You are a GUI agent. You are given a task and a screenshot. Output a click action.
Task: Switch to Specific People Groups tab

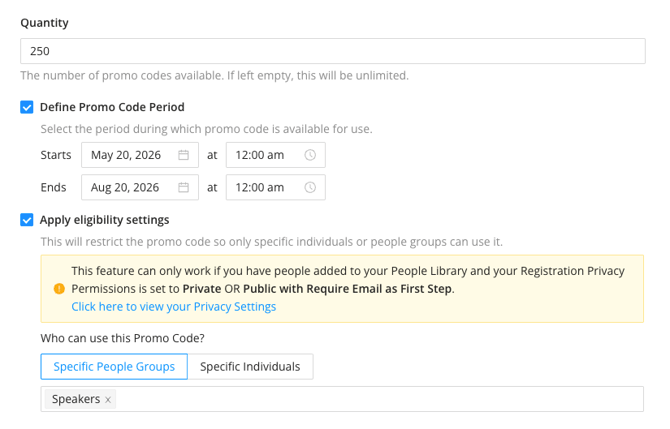pyautogui.click(x=114, y=367)
